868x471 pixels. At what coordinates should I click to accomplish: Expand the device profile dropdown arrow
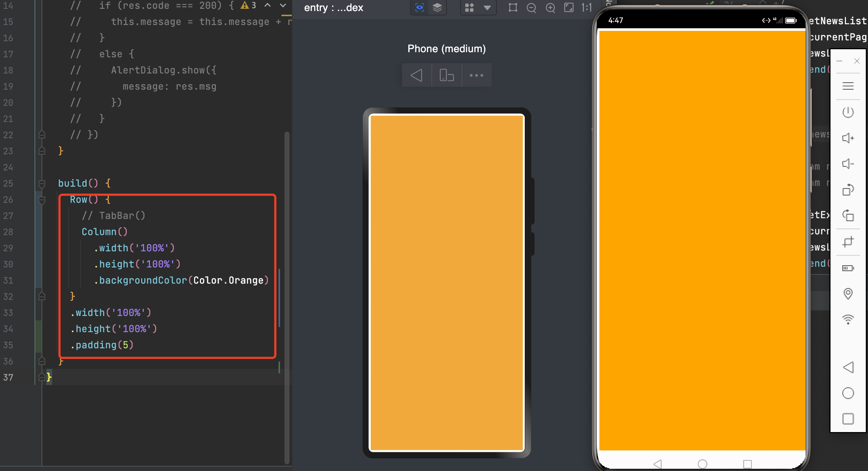click(x=487, y=7)
